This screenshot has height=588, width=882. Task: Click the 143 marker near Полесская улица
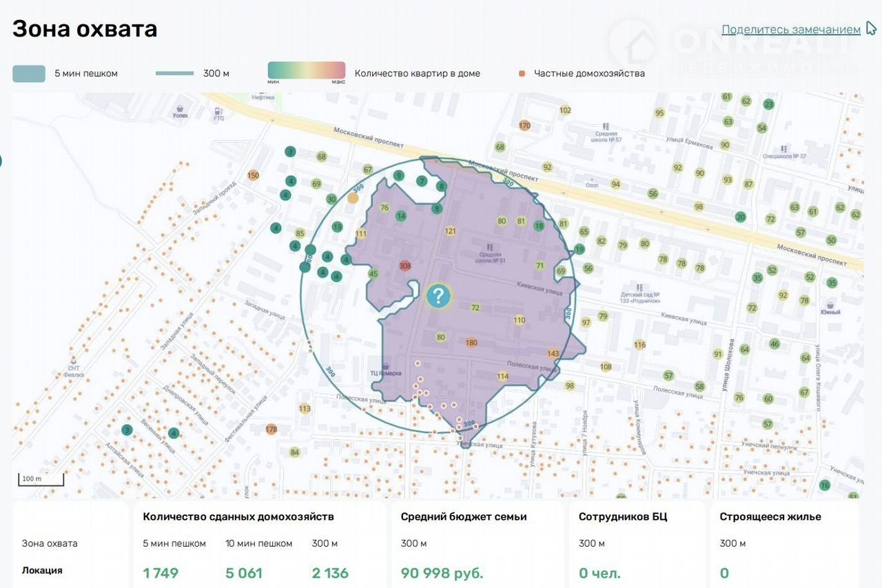553,353
